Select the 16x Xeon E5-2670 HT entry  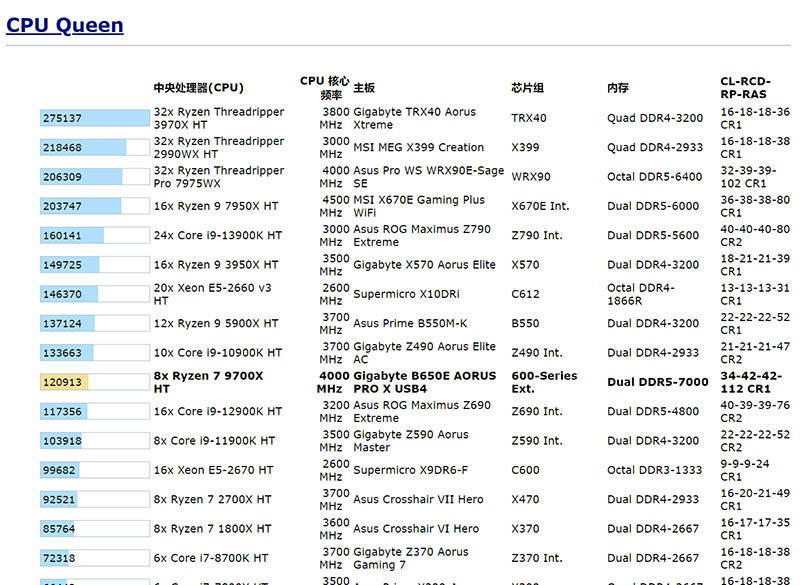213,470
